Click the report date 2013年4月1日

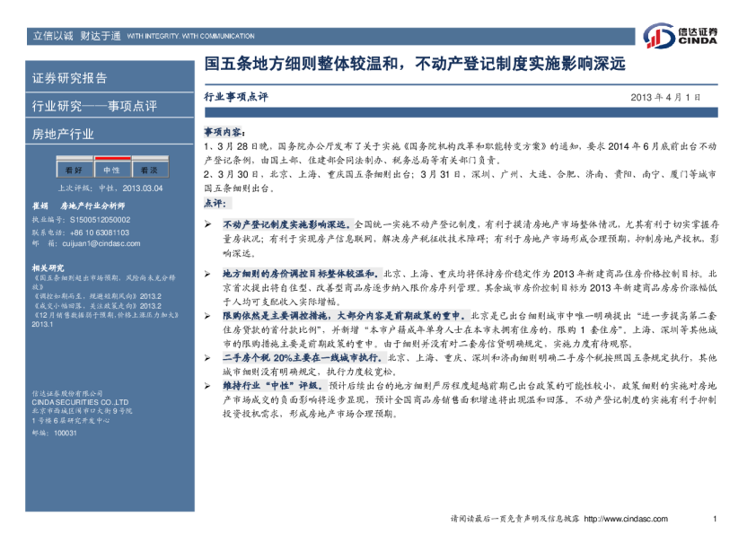pyautogui.click(x=664, y=96)
